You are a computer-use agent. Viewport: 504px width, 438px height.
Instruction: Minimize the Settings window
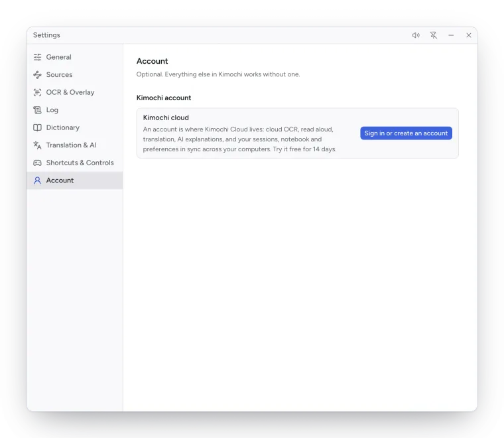(x=451, y=35)
